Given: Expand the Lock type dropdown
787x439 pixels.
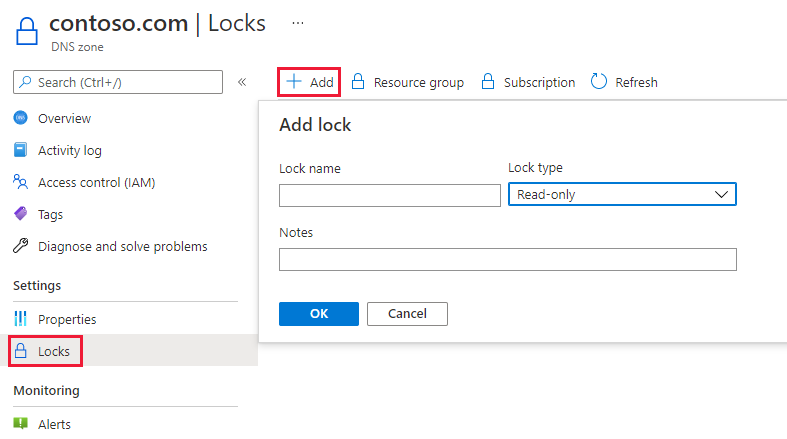Looking at the screenshot, I should [x=622, y=195].
